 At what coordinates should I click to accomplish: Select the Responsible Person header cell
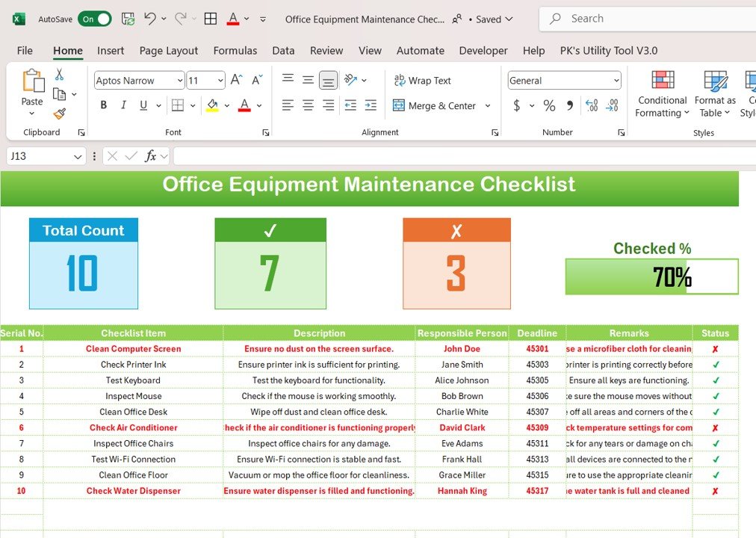(462, 333)
